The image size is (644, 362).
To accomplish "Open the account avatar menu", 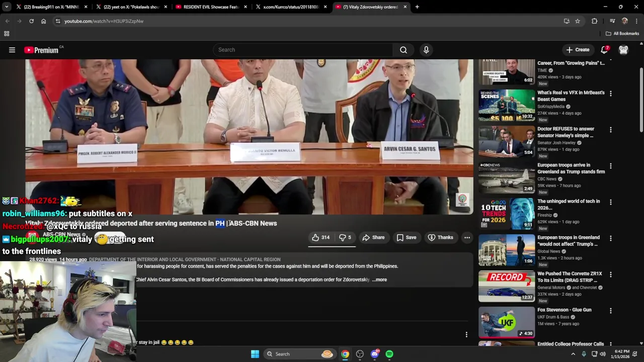I will point(623,50).
